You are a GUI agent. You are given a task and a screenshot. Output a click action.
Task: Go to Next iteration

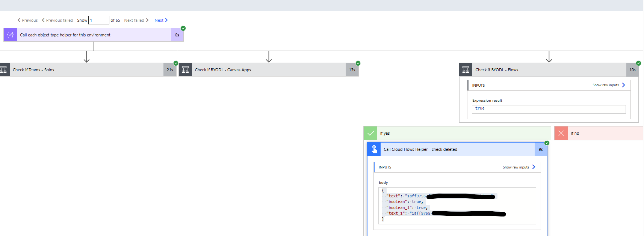click(161, 20)
